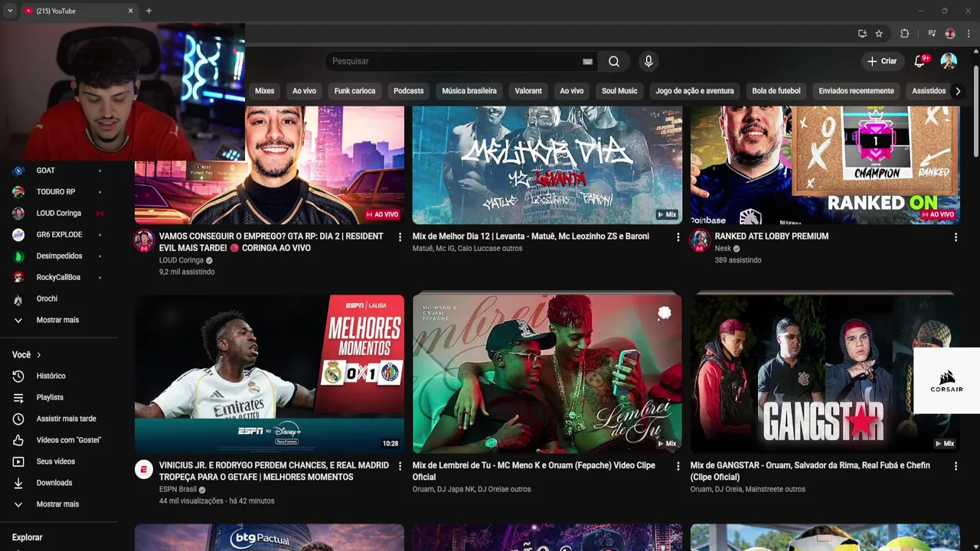
Task: Open Lembrei de Tu mix thumbnail
Action: [547, 373]
